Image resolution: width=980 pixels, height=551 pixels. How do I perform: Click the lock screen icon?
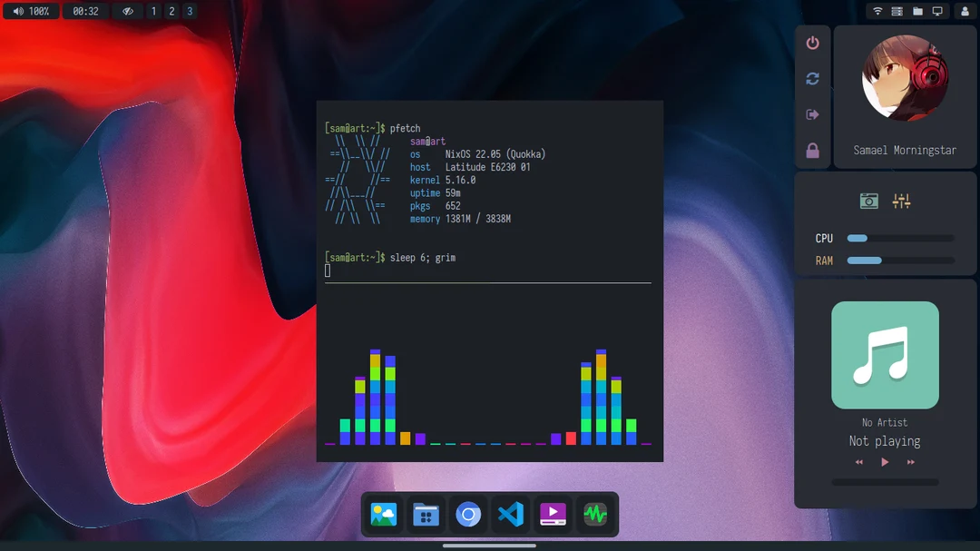tap(812, 150)
